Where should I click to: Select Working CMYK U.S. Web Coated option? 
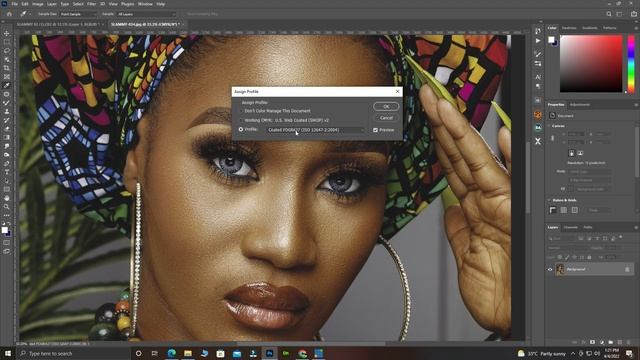[x=284, y=120]
